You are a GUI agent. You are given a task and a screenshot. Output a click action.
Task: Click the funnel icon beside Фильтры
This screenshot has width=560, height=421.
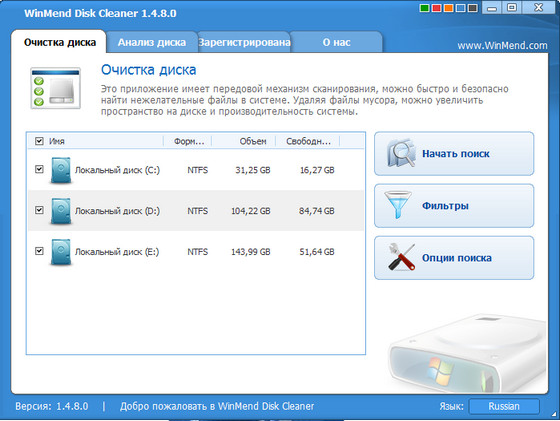(x=398, y=205)
